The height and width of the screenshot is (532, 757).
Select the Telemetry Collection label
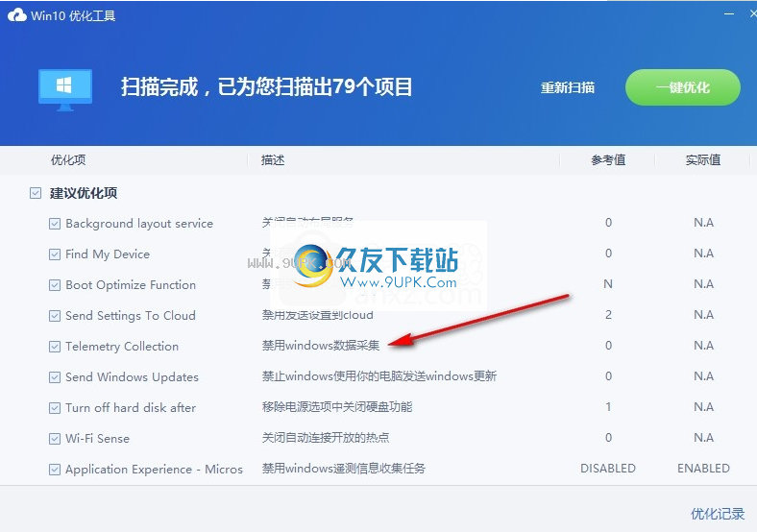coord(122,347)
